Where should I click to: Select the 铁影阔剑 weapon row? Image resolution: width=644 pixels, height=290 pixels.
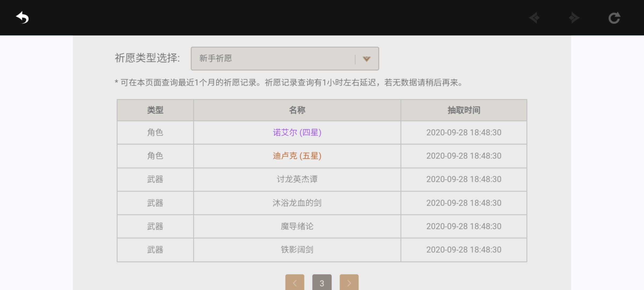[x=322, y=250]
